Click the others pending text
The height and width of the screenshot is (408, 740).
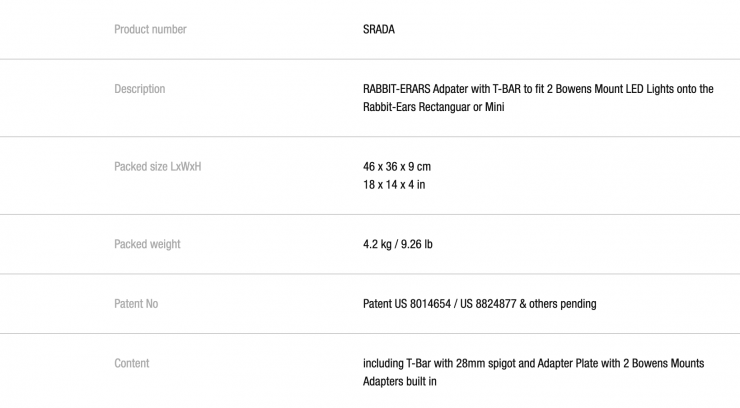pyautogui.click(x=567, y=304)
